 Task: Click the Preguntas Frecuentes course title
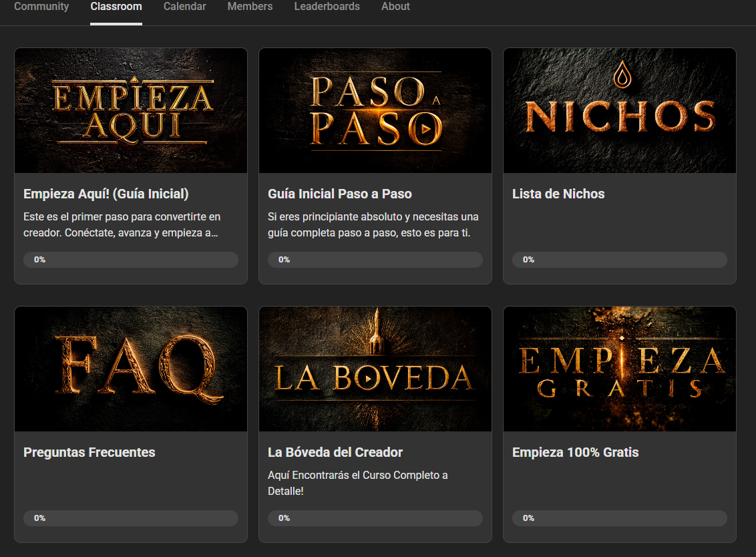pyautogui.click(x=89, y=452)
